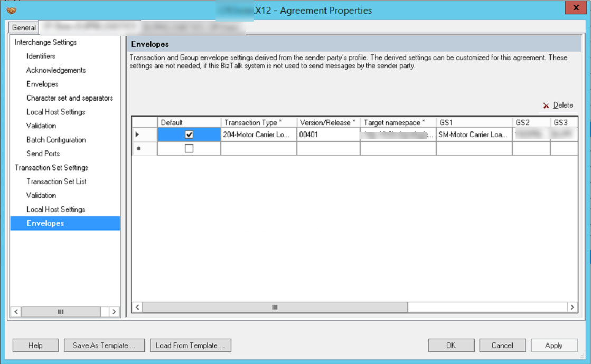Open the General tab
The image size is (591, 364).
(23, 27)
